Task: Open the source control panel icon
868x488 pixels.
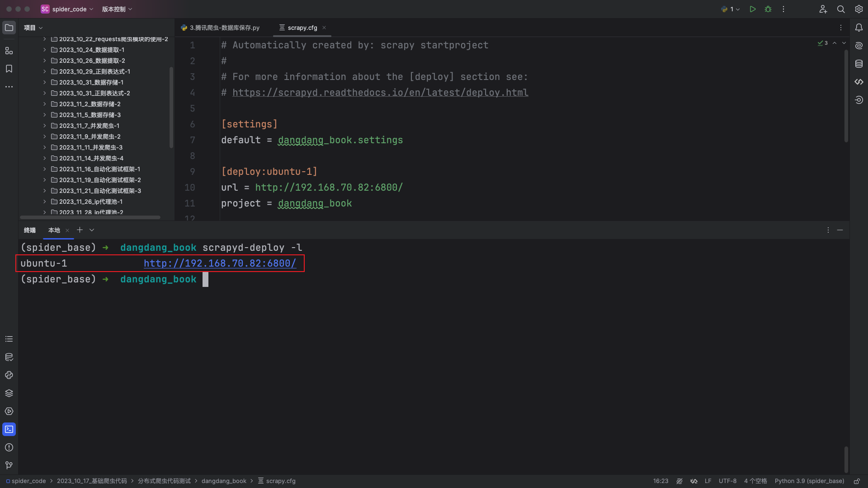Action: (9, 465)
